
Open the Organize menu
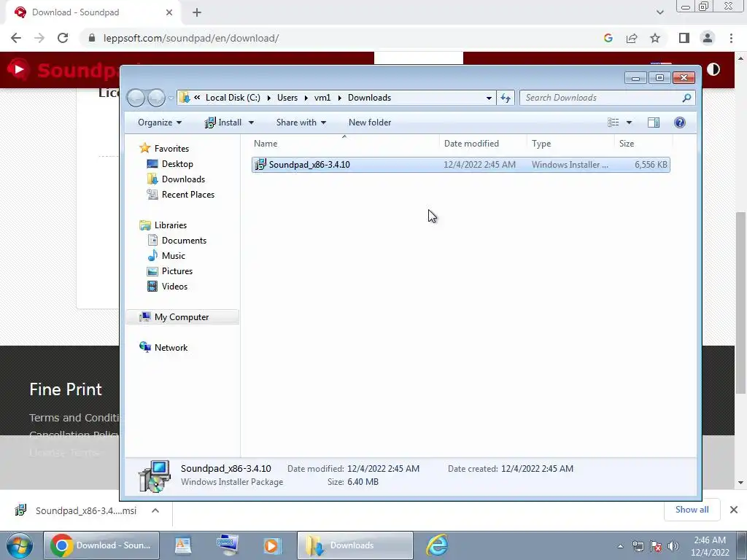click(x=160, y=122)
